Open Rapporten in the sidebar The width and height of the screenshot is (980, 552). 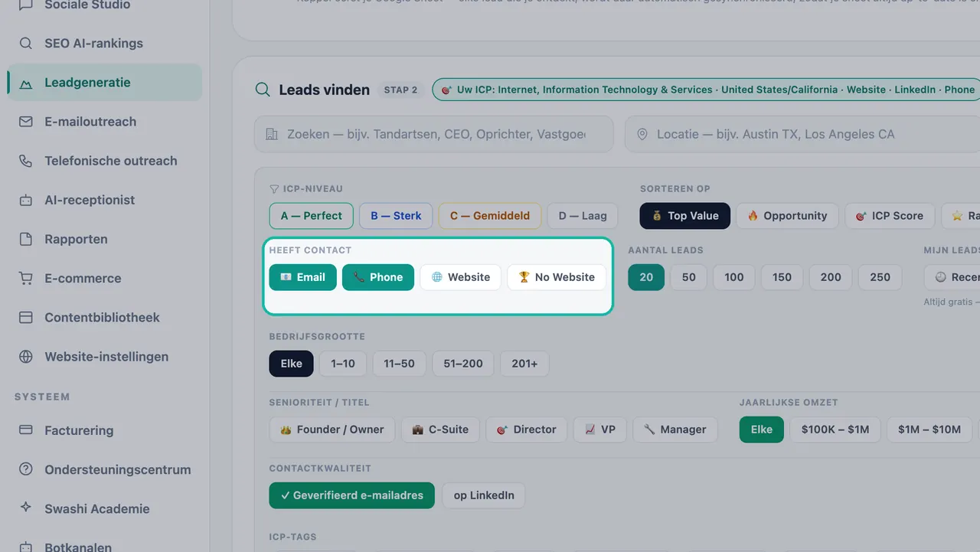(x=104, y=239)
